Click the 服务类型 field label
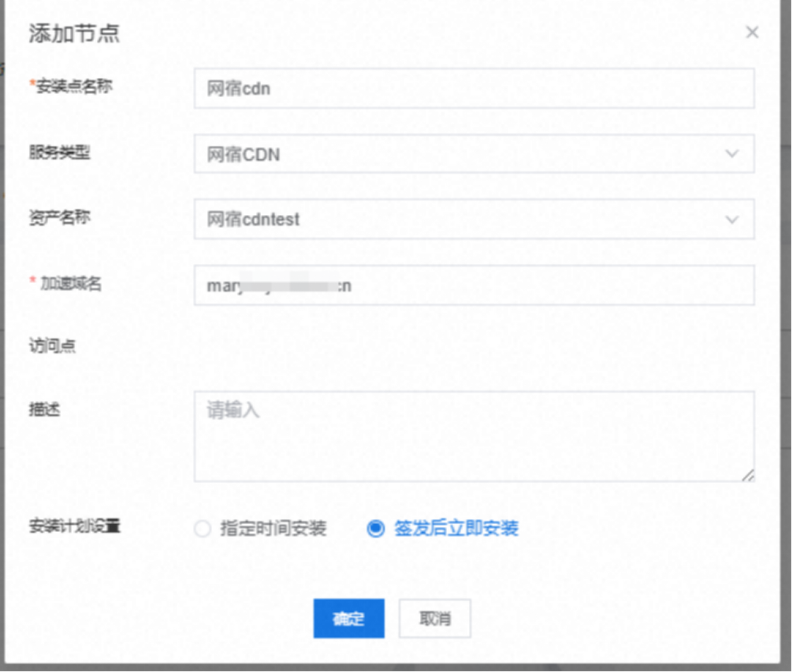This screenshot has width=792, height=672. pyautogui.click(x=59, y=152)
